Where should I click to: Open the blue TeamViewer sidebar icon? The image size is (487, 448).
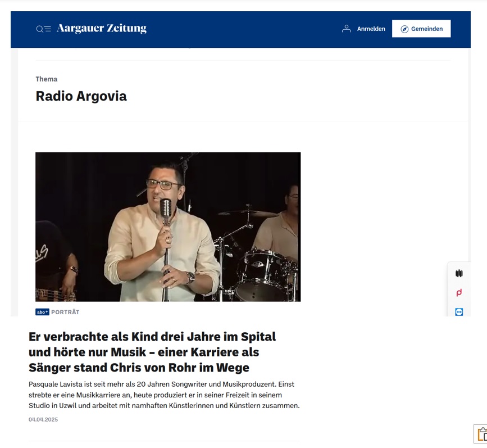click(459, 312)
